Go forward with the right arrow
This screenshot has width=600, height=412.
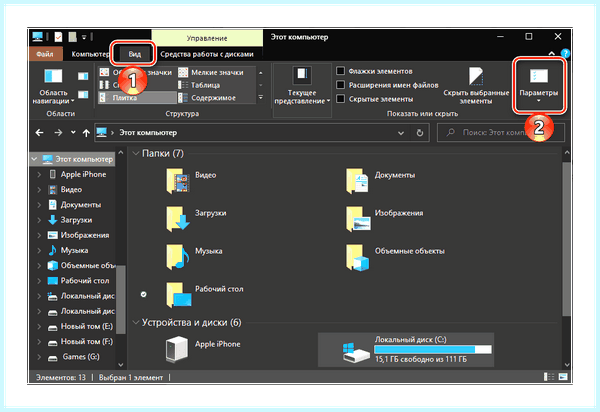[x=58, y=133]
